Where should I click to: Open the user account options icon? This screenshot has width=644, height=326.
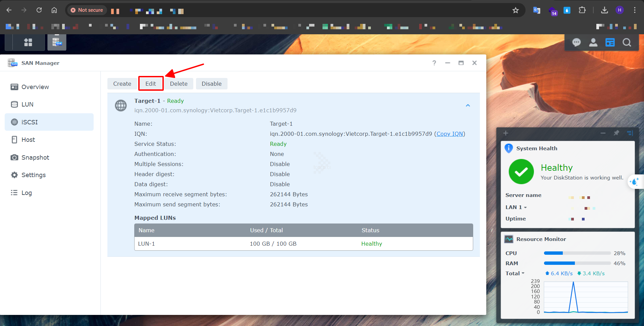[593, 42]
